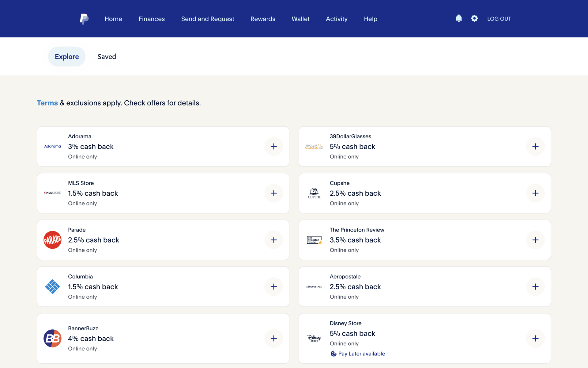
Task: Switch to the Saved tab
Action: click(107, 56)
